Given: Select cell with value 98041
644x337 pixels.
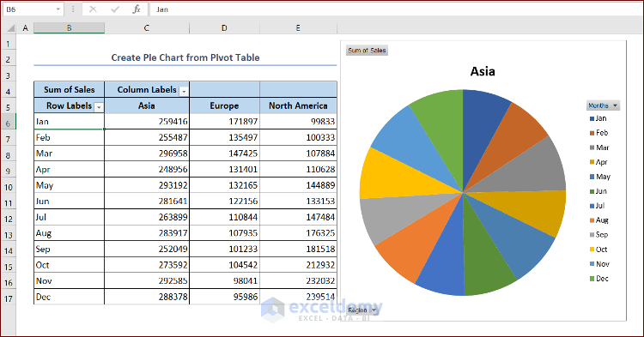Looking at the screenshot, I should pos(224,281).
